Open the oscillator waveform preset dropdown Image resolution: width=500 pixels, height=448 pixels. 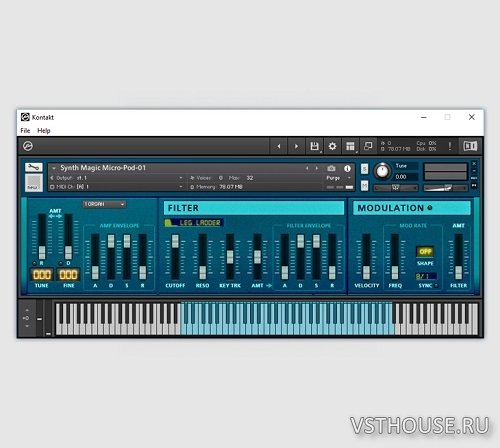click(104, 204)
